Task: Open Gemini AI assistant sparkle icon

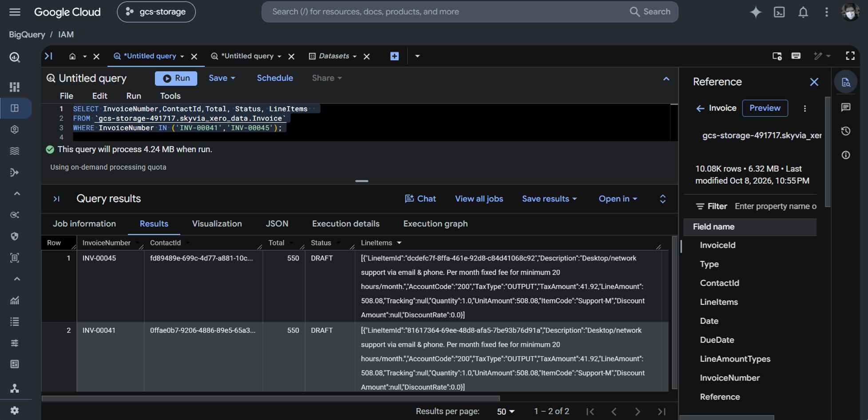Action: (755, 12)
